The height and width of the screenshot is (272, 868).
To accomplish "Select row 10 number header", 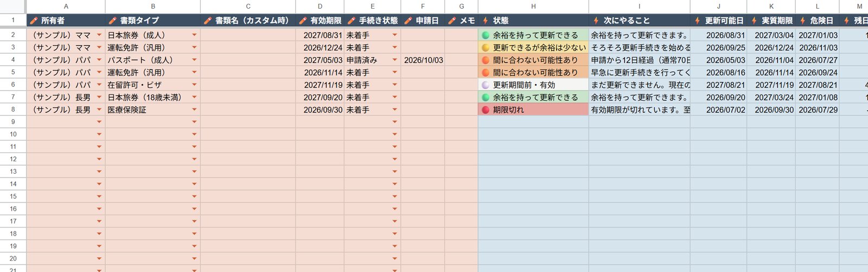I will [13, 134].
